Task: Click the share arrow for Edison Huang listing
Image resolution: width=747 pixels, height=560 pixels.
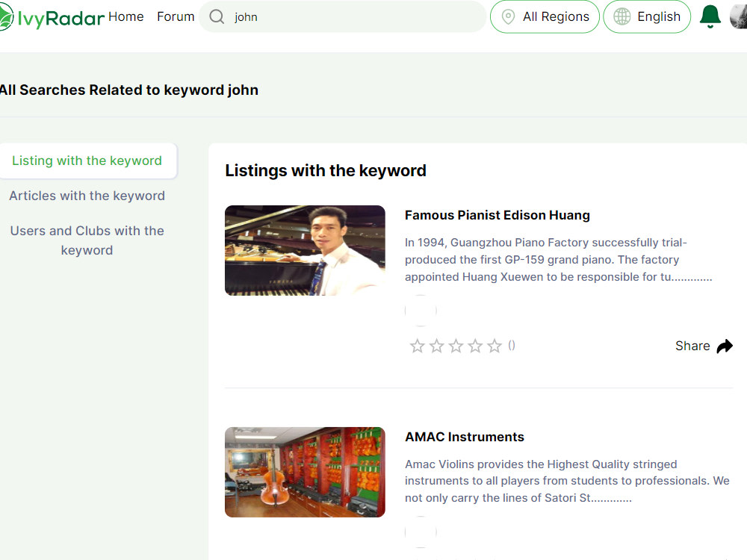Action: click(x=725, y=346)
